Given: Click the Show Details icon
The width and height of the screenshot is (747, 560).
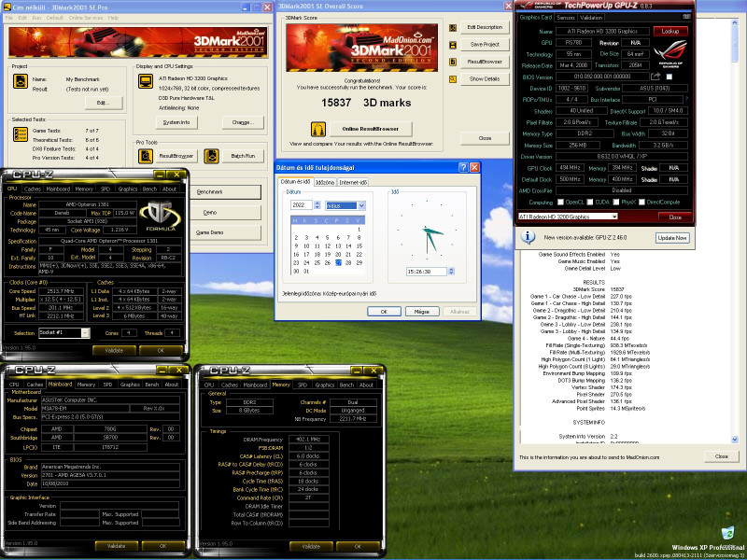Looking at the screenshot, I should 453,79.
